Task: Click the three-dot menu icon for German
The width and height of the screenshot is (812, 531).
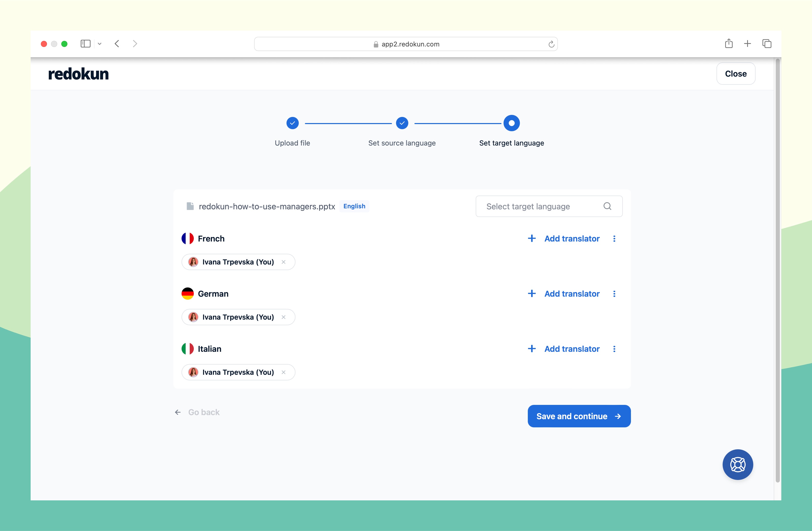Action: [x=615, y=293]
